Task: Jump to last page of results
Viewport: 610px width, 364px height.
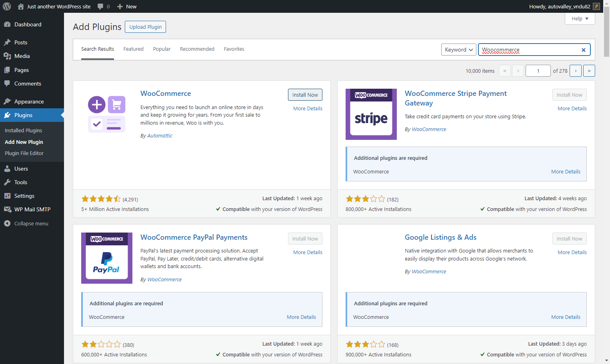Action: click(589, 71)
